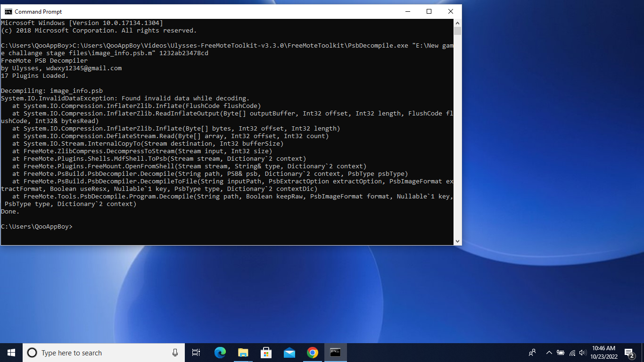
Task: Open the Action Center notifications
Action: click(629, 353)
